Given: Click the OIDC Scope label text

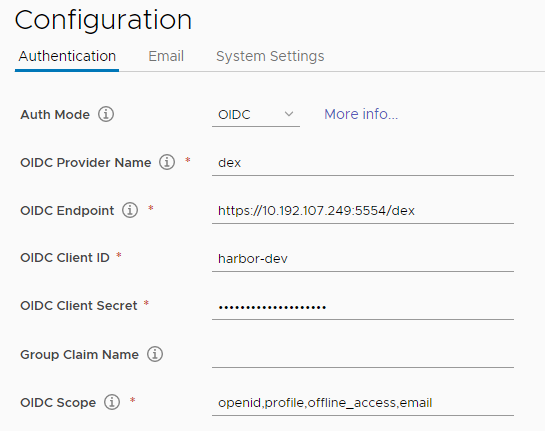Looking at the screenshot, I should (x=58, y=402).
